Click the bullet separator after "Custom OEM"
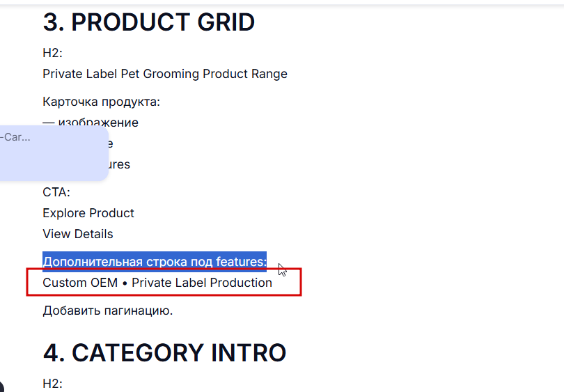This screenshot has width=564, height=392. pyautogui.click(x=125, y=283)
